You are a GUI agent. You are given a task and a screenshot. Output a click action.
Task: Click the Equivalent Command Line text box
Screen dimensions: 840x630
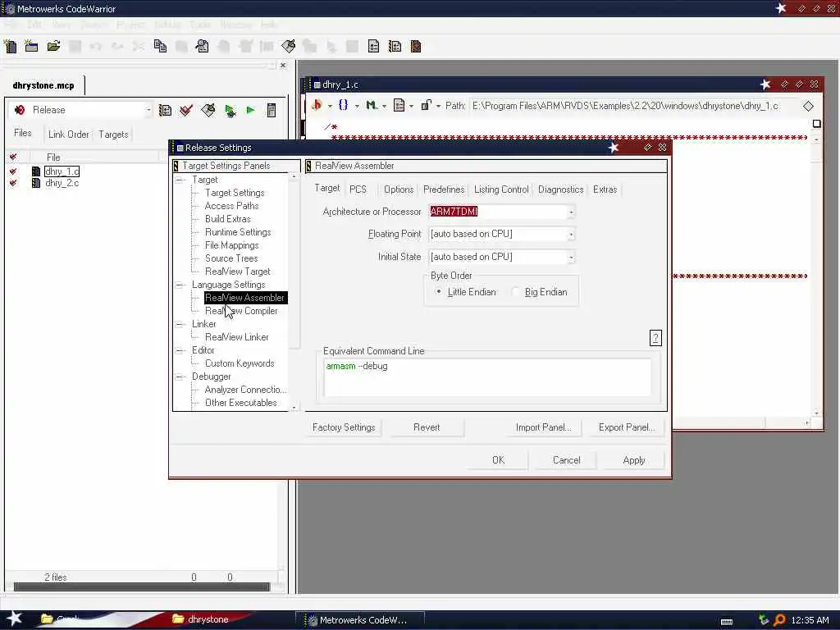(487, 377)
